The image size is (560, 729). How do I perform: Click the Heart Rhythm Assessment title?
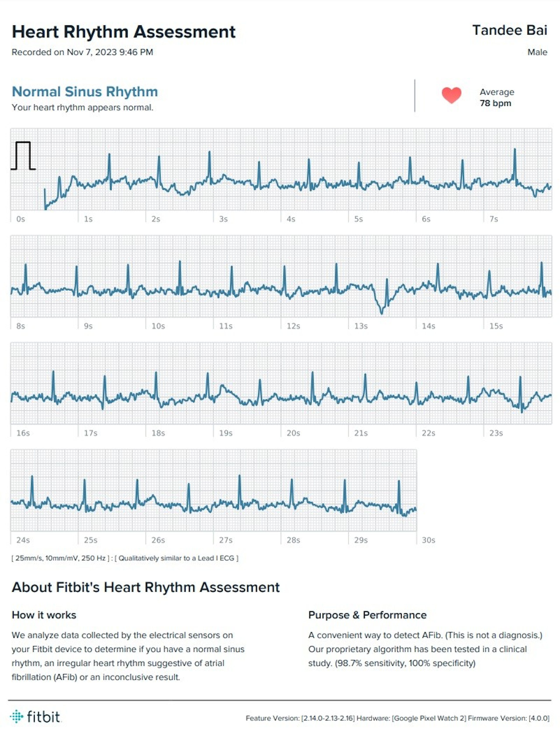point(124,32)
